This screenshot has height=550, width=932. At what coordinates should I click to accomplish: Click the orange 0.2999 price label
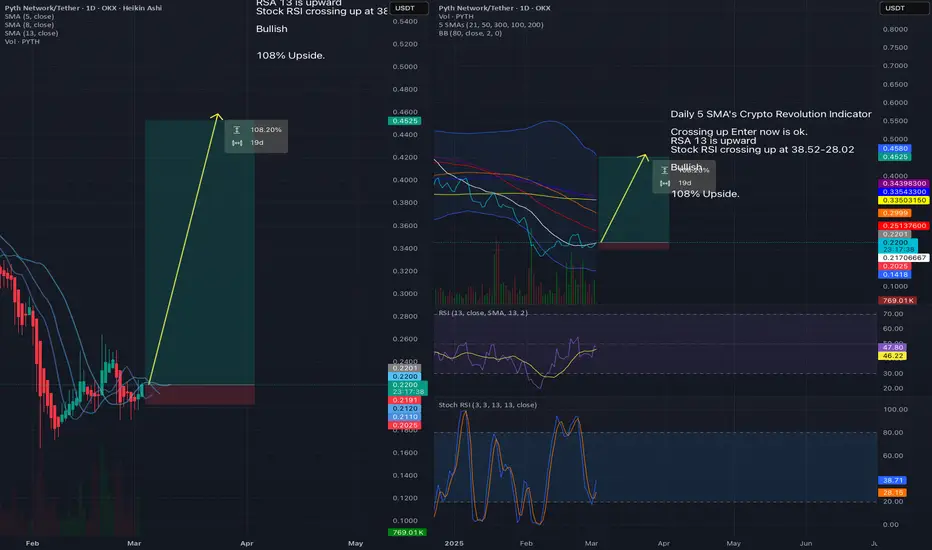[895, 213]
